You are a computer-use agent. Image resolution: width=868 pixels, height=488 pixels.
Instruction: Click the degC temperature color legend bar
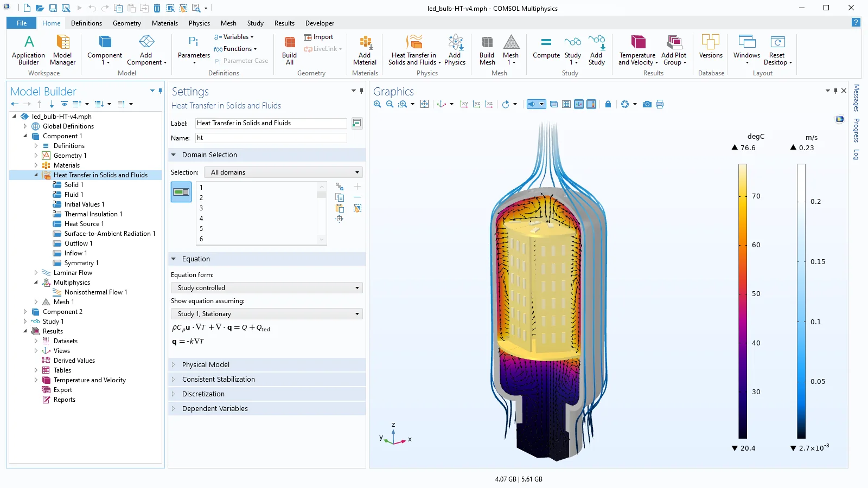[x=742, y=301]
